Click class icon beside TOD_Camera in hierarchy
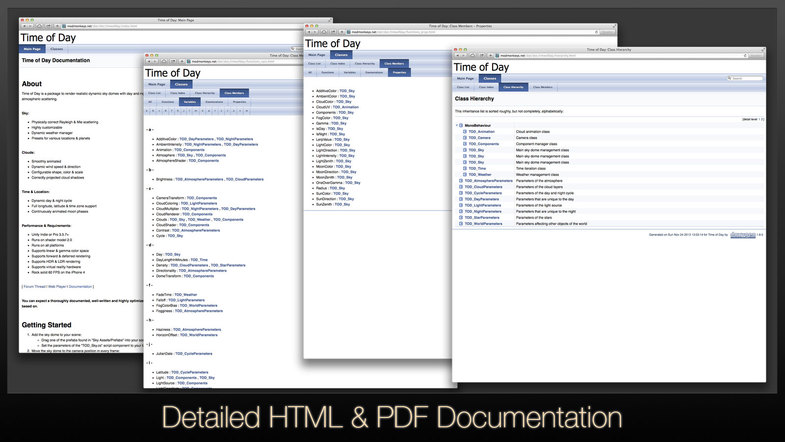 pyautogui.click(x=465, y=138)
